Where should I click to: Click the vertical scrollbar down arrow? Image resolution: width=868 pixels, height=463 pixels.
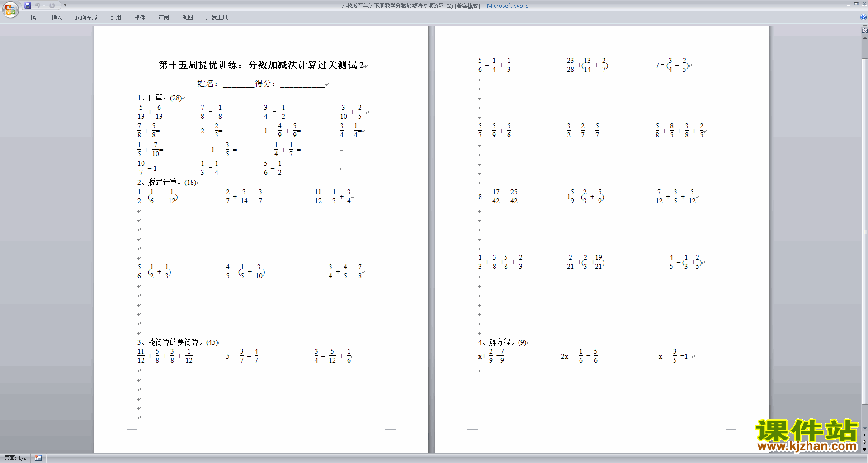tap(864, 428)
